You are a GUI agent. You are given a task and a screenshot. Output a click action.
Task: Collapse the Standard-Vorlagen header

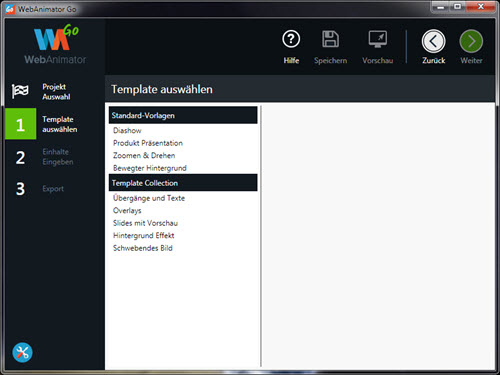[x=183, y=115]
